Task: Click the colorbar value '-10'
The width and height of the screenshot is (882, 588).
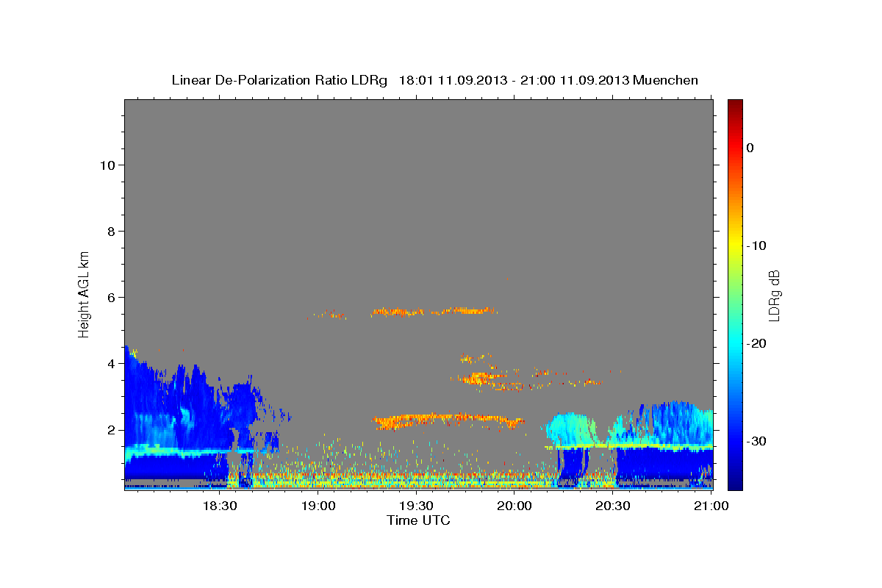Action: [x=757, y=245]
